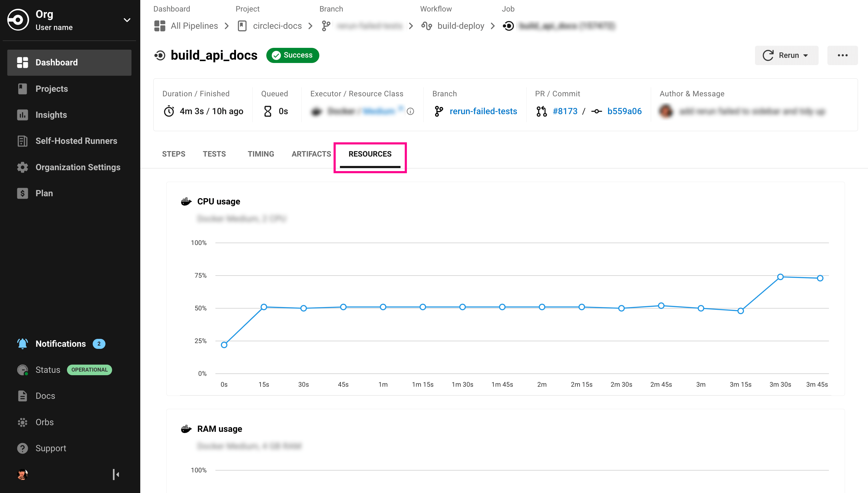Image resolution: width=868 pixels, height=493 pixels.
Task: Click the rerun-failed-tests branch link
Action: (x=484, y=111)
